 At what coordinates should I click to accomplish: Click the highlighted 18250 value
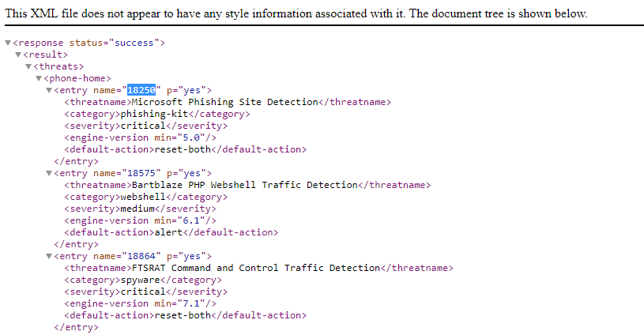[x=141, y=90]
